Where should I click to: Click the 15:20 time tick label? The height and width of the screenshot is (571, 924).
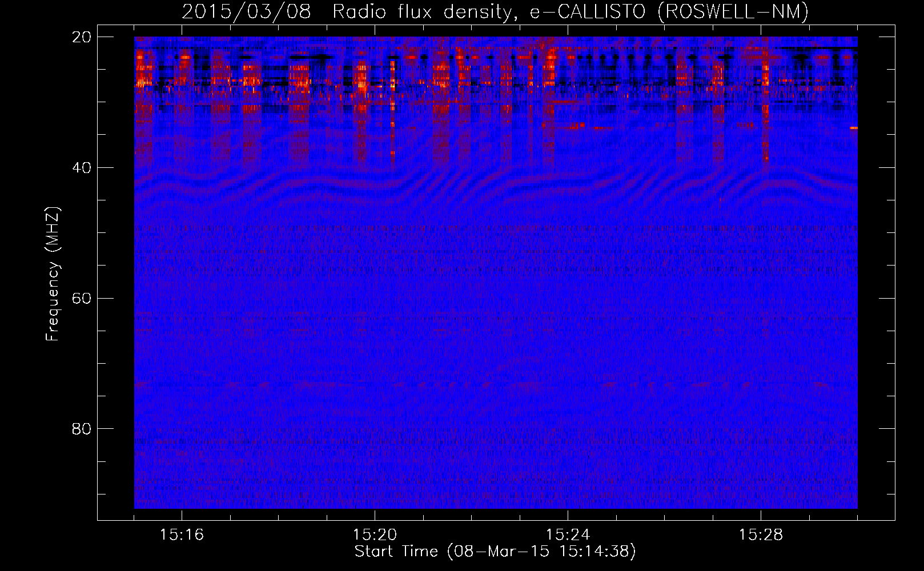(x=375, y=534)
